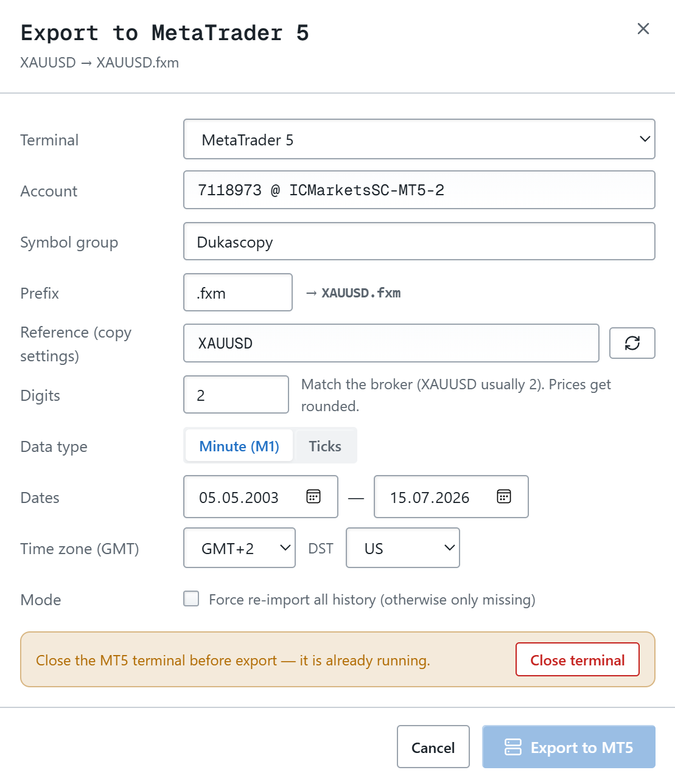Enable Force re-import all history checkbox

(x=191, y=598)
